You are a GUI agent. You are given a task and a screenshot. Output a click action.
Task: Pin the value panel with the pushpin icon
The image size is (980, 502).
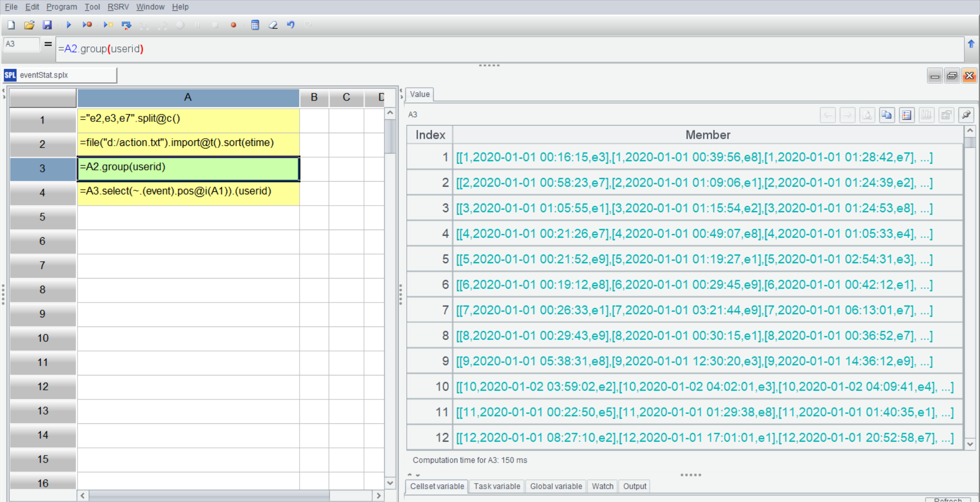coord(966,115)
